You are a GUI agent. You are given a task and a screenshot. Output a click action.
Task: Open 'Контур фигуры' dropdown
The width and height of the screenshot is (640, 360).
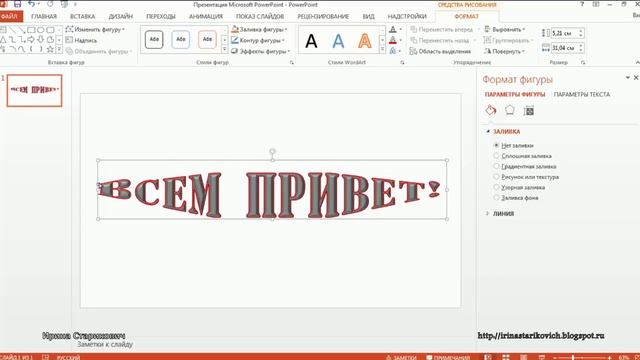[258, 40]
